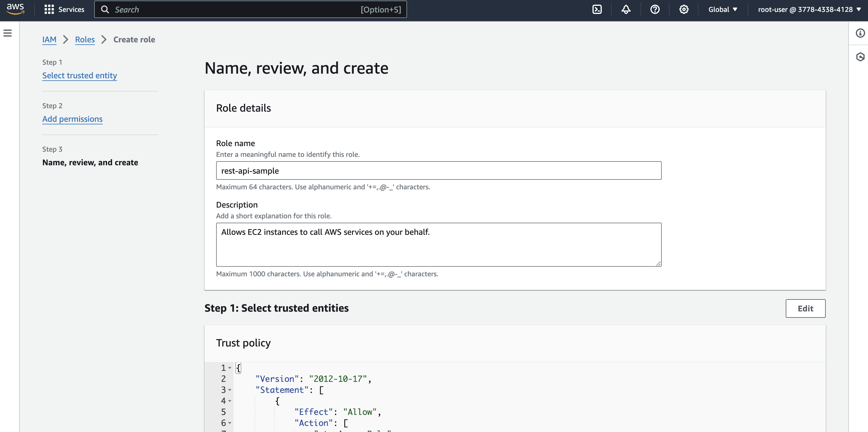Viewport: 868px width, 432px height.
Task: Collapse the Statement array fold arrow
Action: click(x=230, y=390)
